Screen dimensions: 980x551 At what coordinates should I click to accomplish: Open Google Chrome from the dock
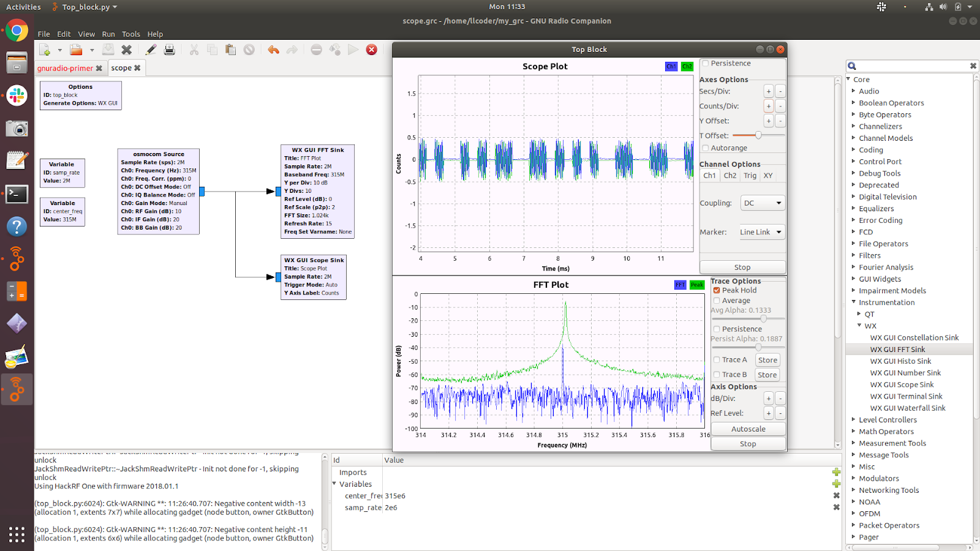(x=17, y=31)
